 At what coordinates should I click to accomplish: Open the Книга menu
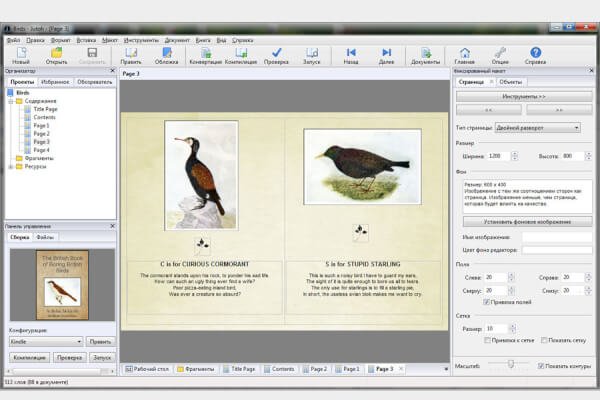[203, 40]
